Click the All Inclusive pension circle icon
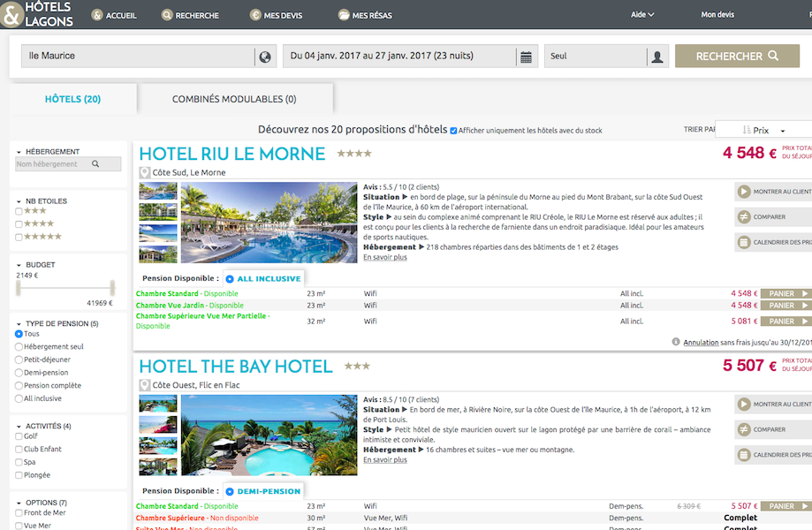The height and width of the screenshot is (530, 812). point(230,279)
